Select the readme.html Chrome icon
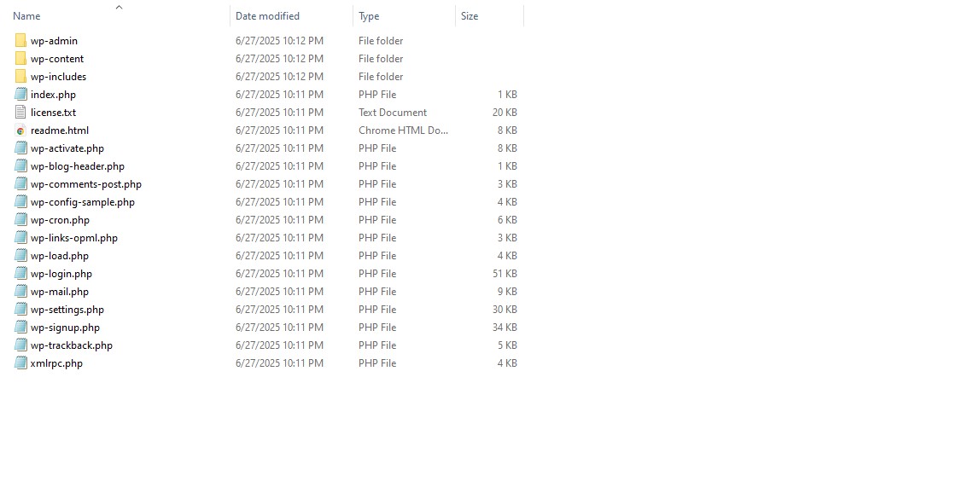The image size is (980, 493). 20,130
